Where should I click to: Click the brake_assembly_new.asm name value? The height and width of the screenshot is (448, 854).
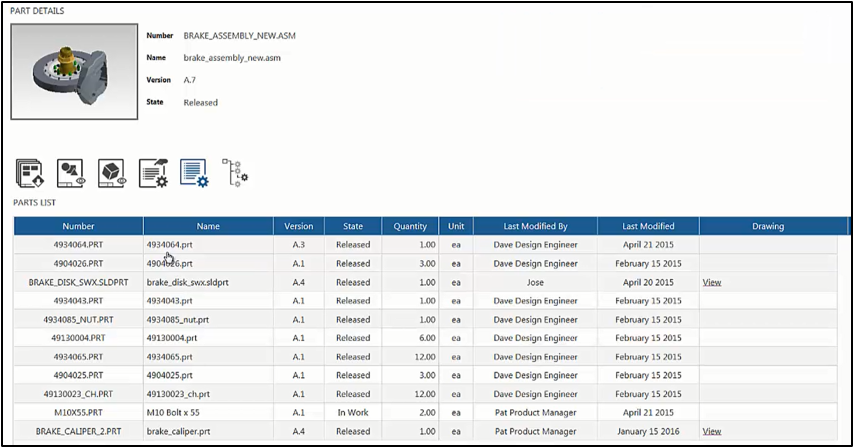[232, 58]
